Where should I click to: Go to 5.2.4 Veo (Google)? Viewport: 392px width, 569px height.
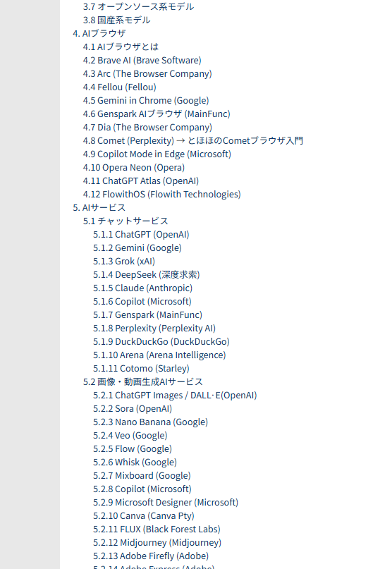[x=130, y=436]
